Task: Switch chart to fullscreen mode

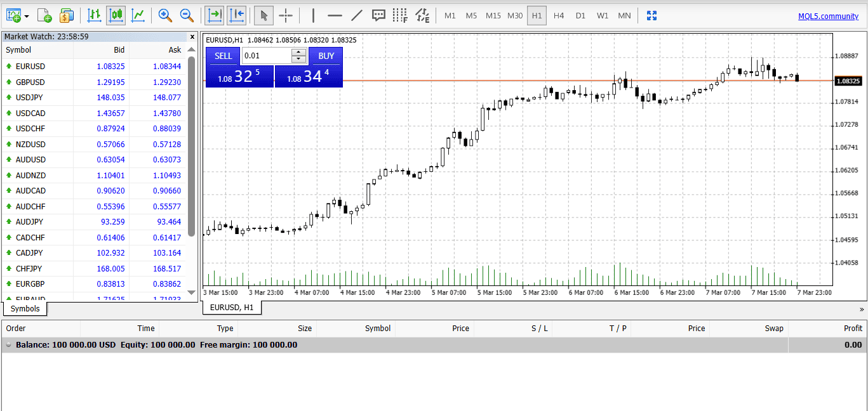Action: click(x=651, y=15)
